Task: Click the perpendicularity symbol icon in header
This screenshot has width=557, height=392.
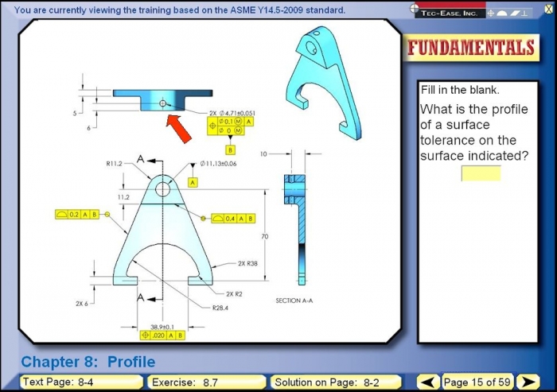Action: [524, 12]
